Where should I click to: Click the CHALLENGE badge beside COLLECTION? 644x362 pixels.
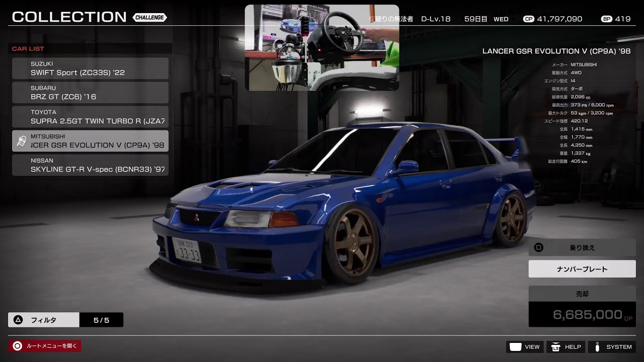(150, 18)
